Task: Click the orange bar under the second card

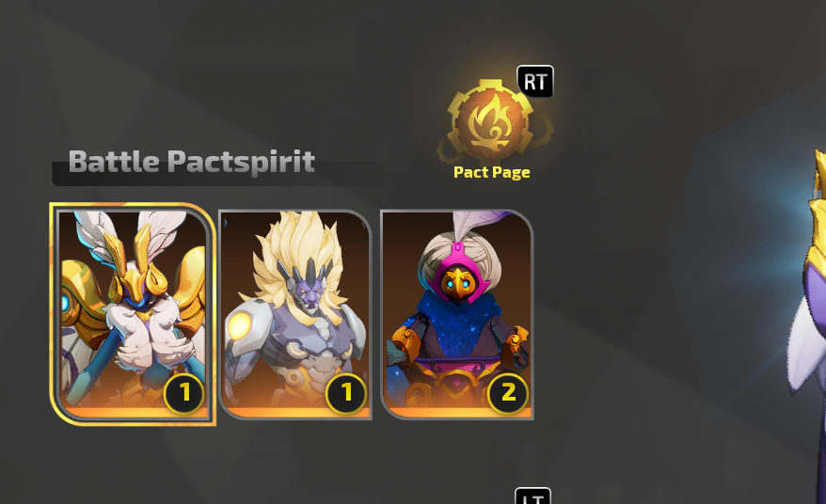Action: (x=297, y=413)
